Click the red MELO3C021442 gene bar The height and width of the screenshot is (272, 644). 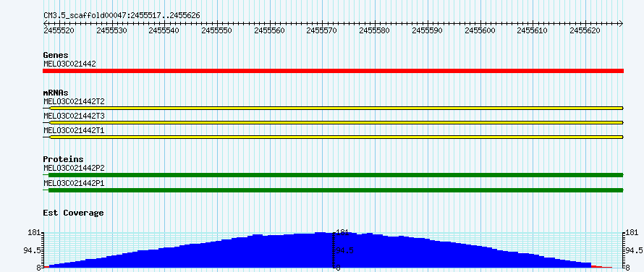(334, 71)
